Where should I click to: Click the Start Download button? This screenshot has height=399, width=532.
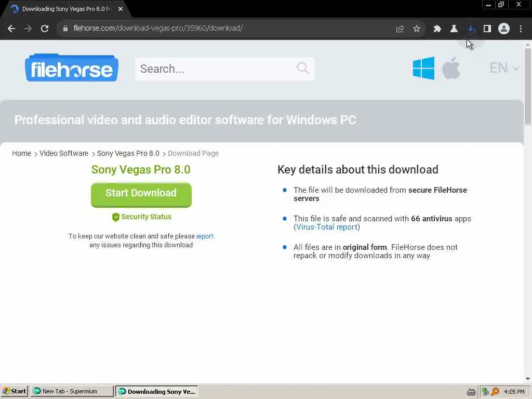tap(141, 195)
